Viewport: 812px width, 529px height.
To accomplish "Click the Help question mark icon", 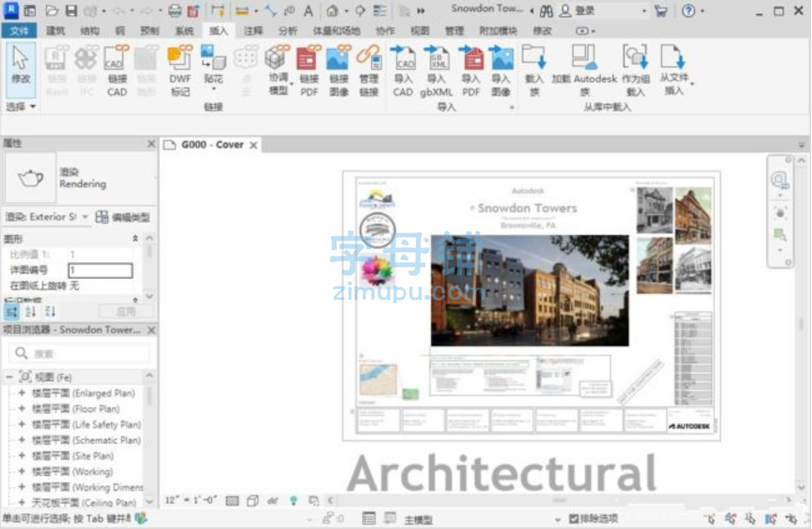I will click(x=689, y=10).
